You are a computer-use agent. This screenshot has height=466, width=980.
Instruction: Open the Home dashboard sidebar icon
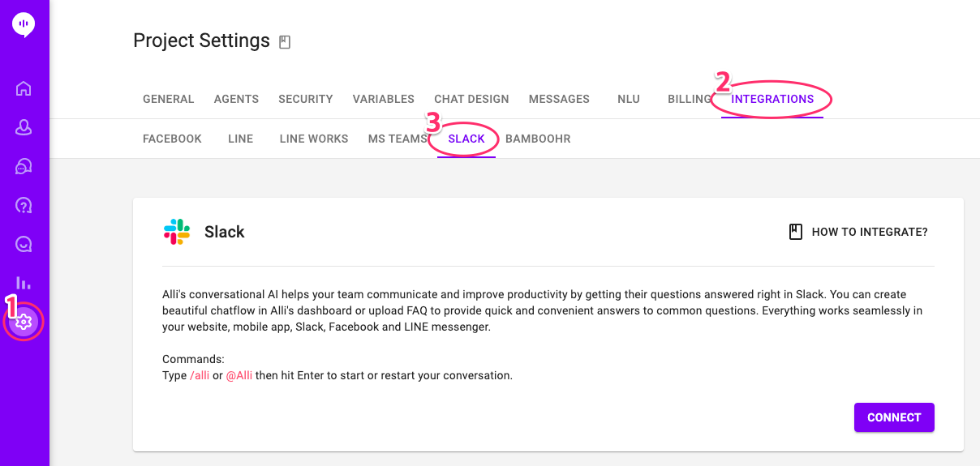coord(24,88)
